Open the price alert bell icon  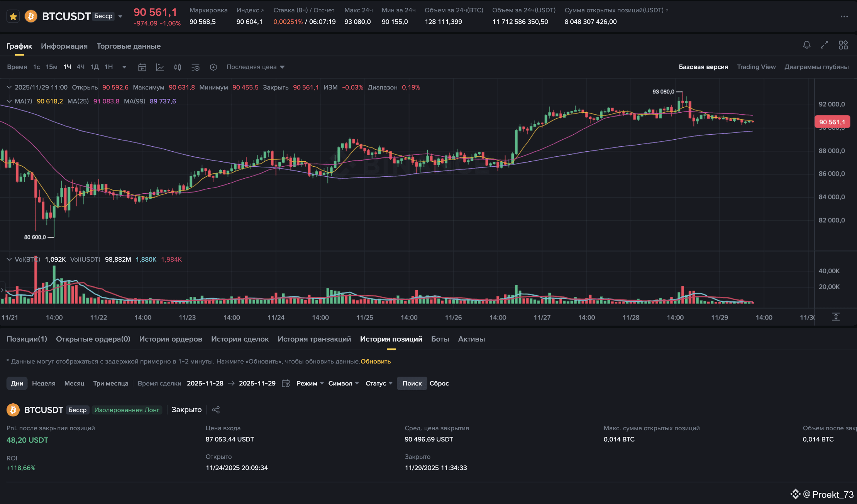pos(807,45)
